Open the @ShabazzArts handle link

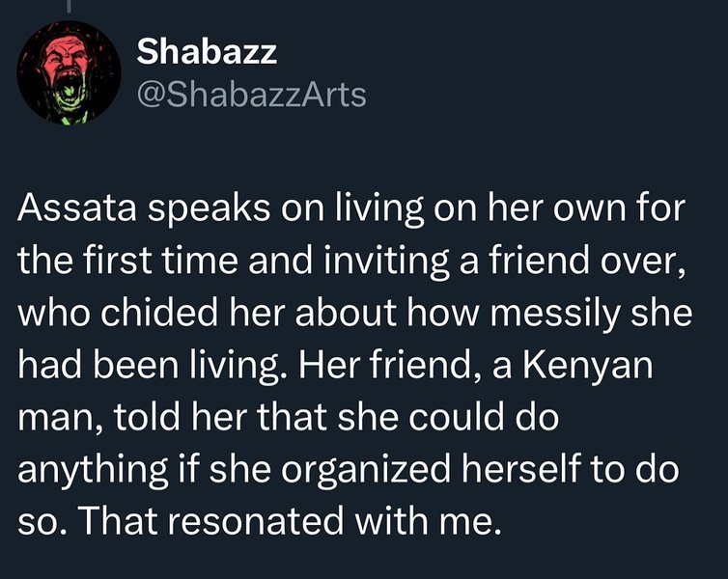[251, 95]
